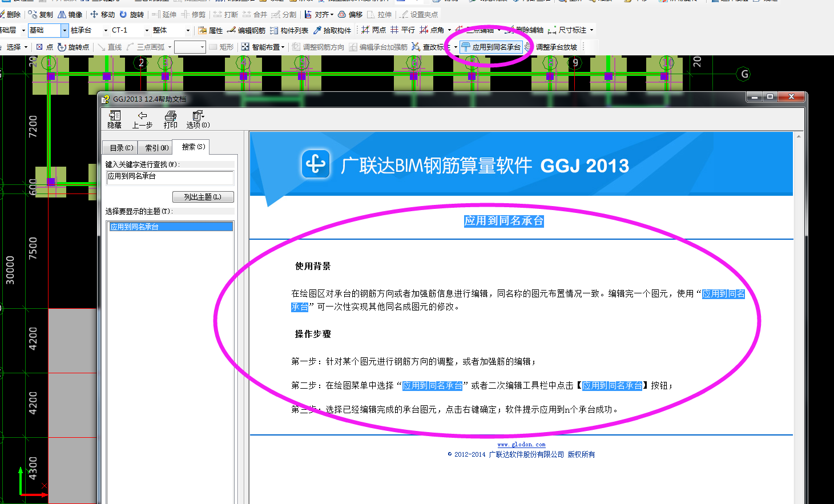Click the 偏移 (offset) tool
Screen dimensions: 834x504
[x=350, y=14]
